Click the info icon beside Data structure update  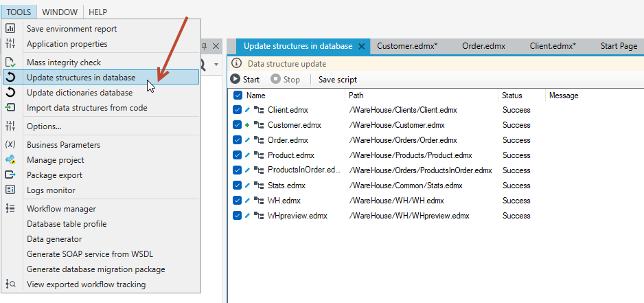tap(236, 63)
